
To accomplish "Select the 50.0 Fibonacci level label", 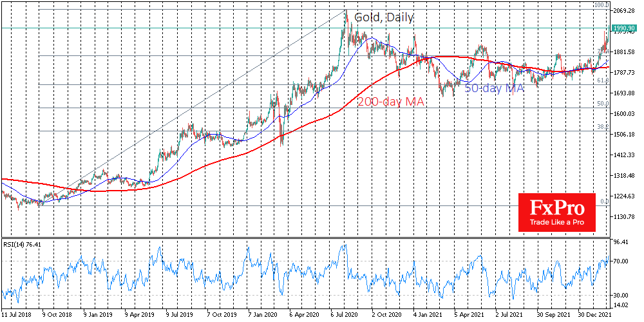I will coord(602,104).
